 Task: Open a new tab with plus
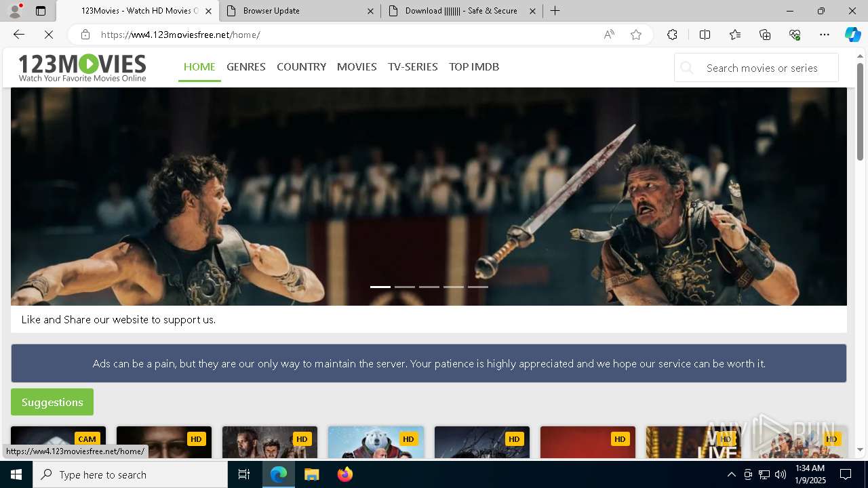pyautogui.click(x=555, y=11)
